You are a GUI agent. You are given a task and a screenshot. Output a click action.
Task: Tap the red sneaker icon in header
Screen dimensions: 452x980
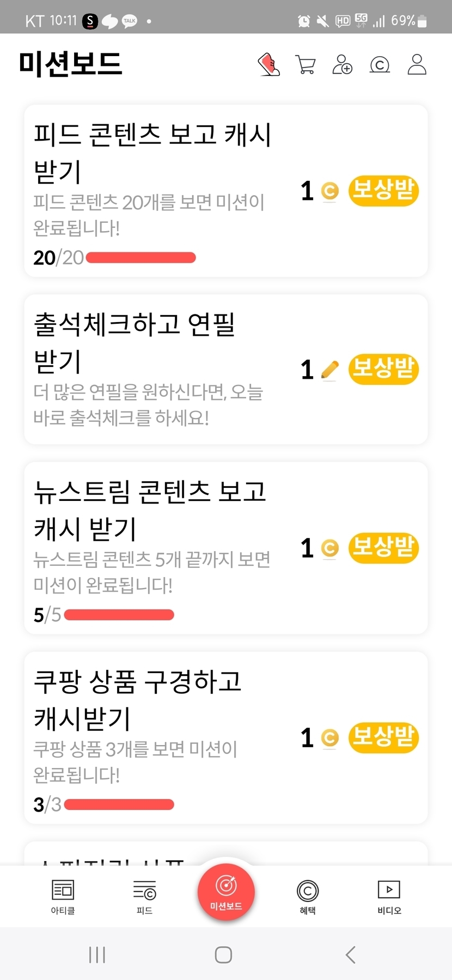[x=269, y=64]
